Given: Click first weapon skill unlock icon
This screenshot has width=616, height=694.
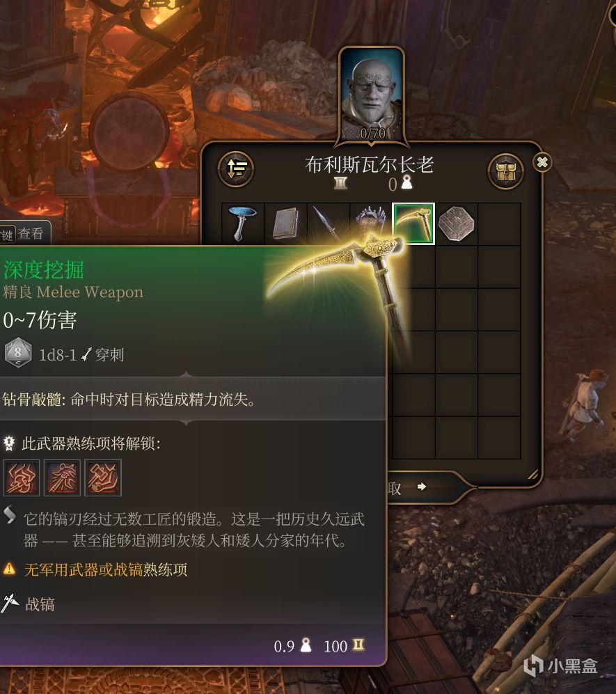Looking at the screenshot, I should [22, 478].
